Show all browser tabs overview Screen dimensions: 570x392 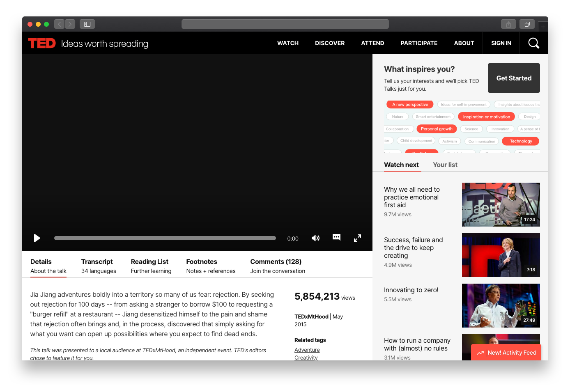[x=527, y=24]
